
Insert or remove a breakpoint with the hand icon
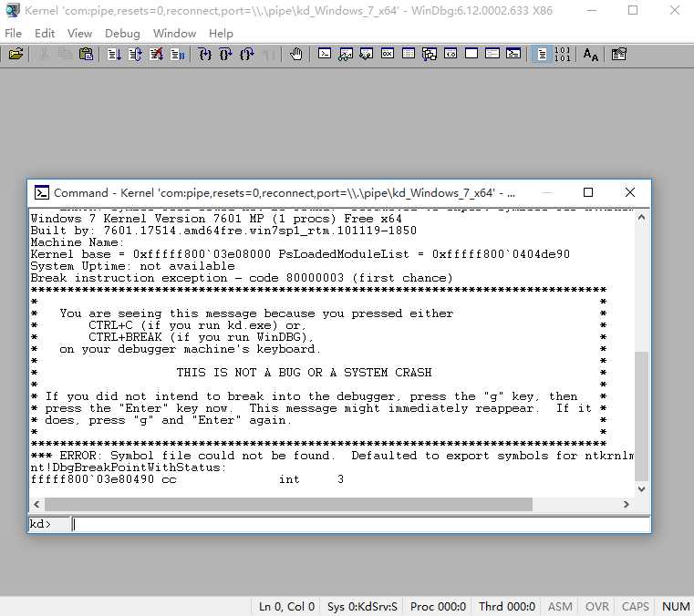295,55
